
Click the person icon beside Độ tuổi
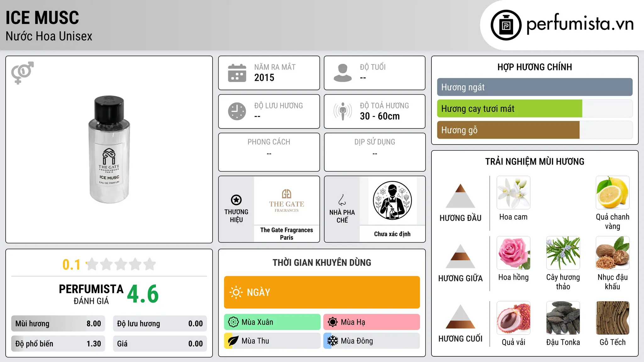click(x=343, y=73)
